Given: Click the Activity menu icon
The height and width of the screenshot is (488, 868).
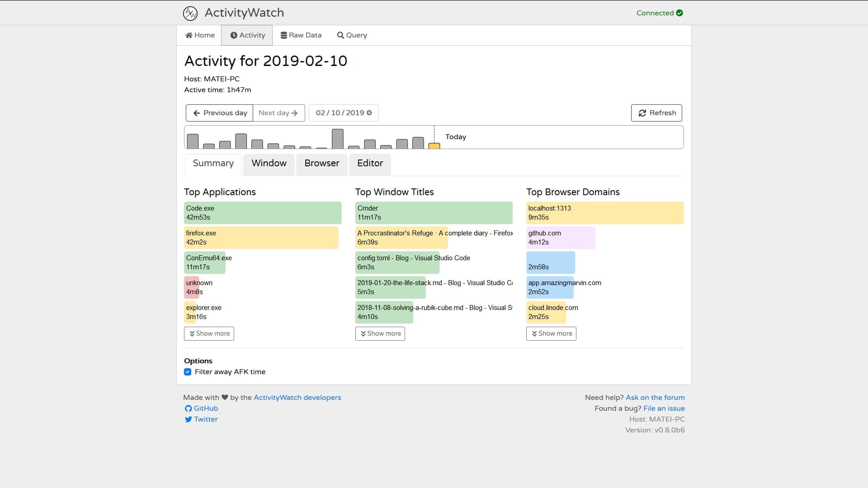Looking at the screenshot, I should [x=234, y=34].
